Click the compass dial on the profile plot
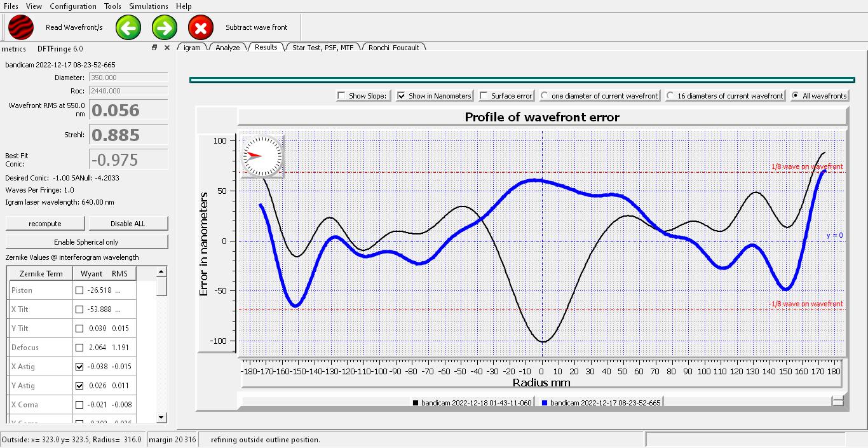Image resolution: width=868 pixels, height=448 pixels. click(x=262, y=156)
